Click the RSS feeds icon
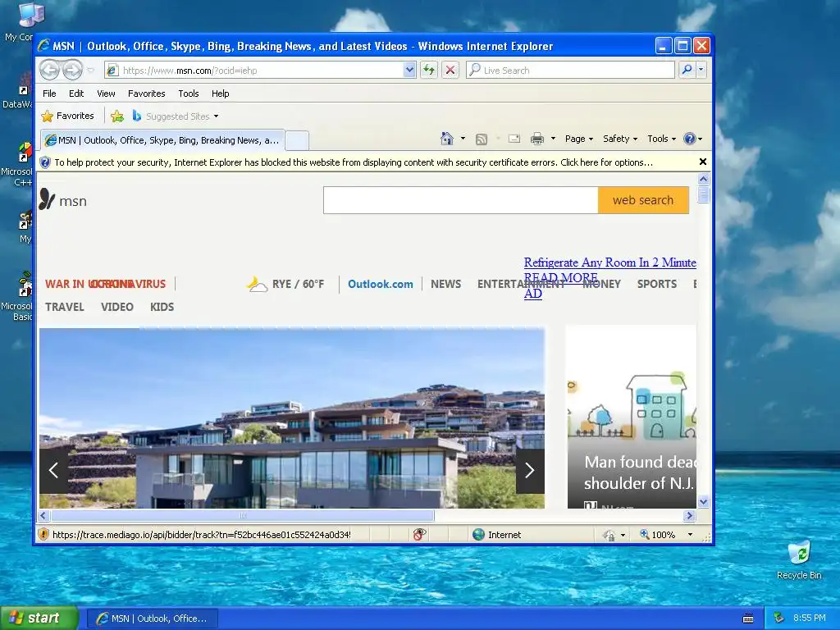 pos(482,139)
